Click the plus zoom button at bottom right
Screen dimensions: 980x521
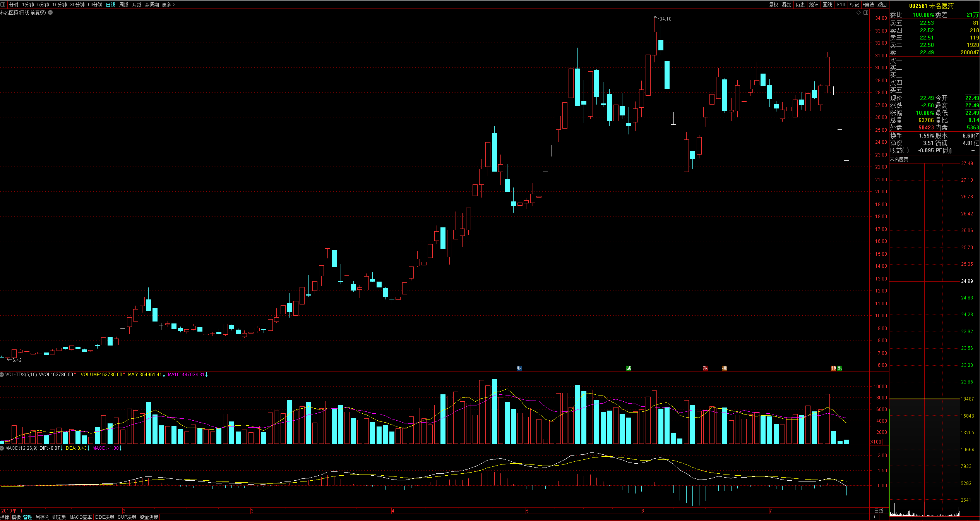[874, 517]
